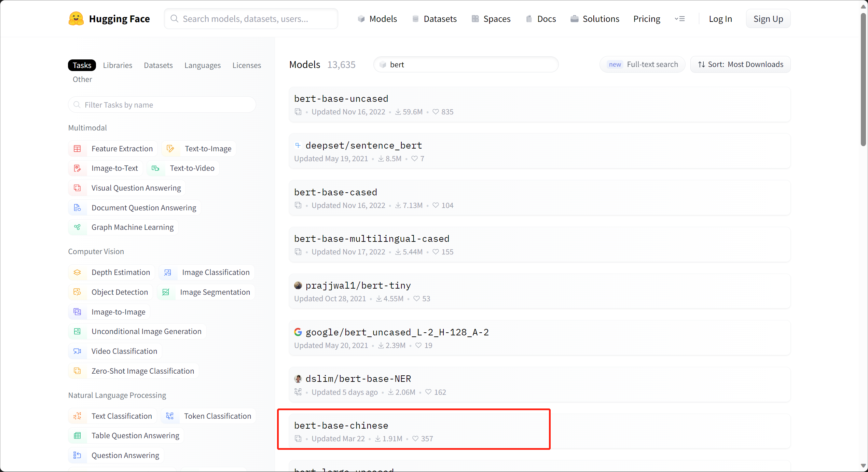Open the bert-base-multilingual-cased model

(540, 245)
